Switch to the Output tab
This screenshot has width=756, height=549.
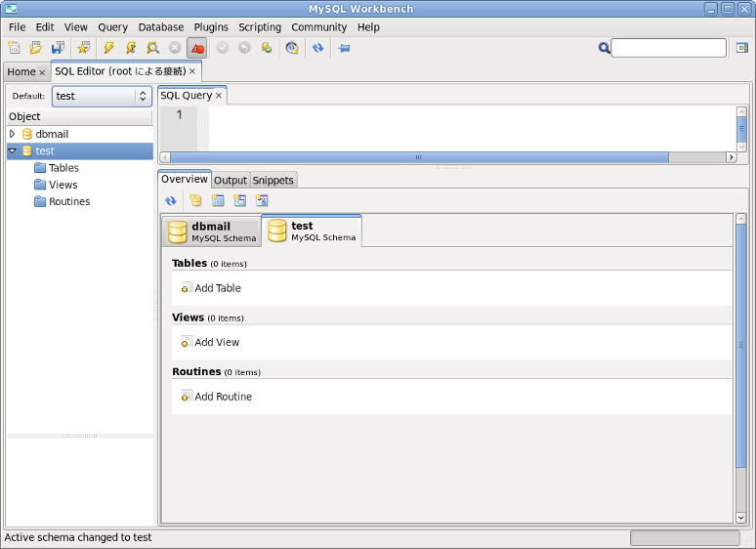coord(231,180)
